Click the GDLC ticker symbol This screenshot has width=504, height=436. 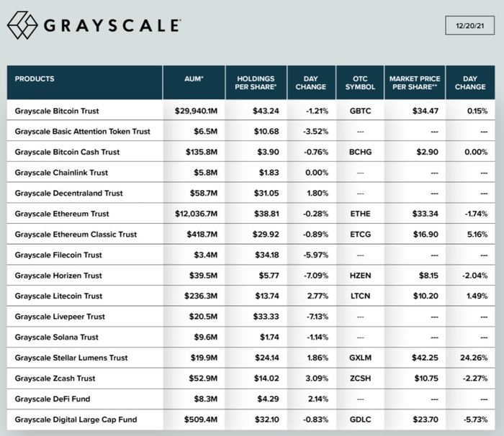360,419
